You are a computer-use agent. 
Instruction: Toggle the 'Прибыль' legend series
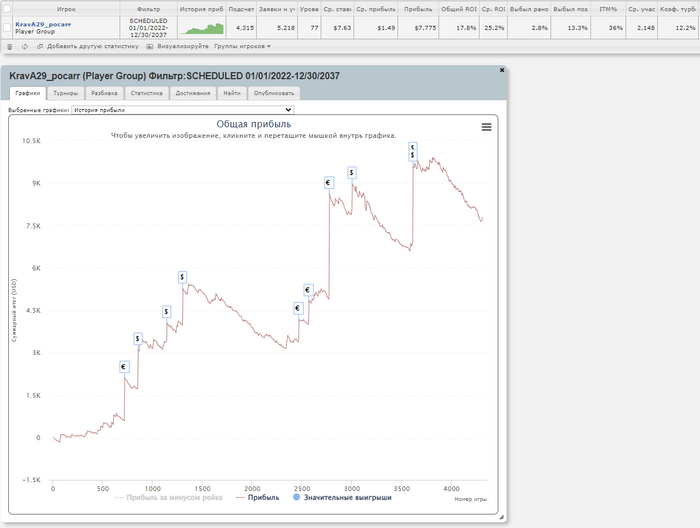(258, 497)
